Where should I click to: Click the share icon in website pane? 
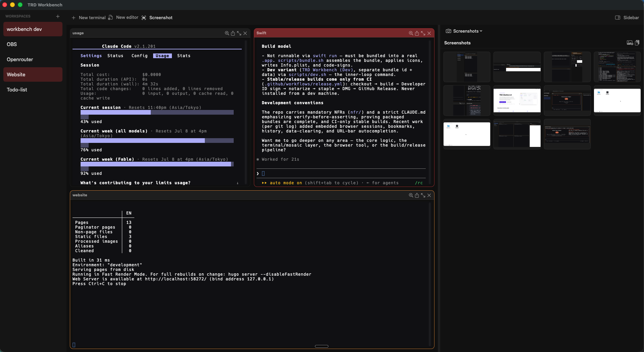(x=417, y=195)
